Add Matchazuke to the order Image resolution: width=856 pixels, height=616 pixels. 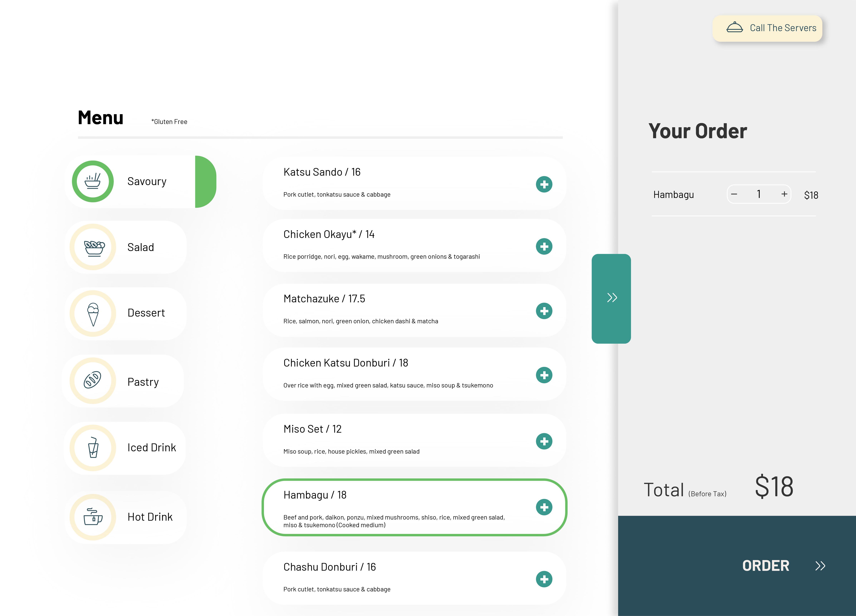pyautogui.click(x=544, y=311)
